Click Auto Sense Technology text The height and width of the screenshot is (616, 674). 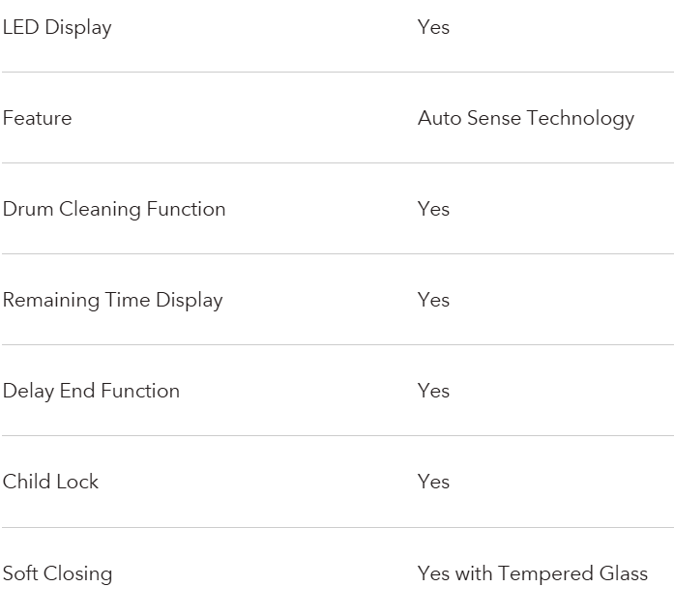coord(526,119)
